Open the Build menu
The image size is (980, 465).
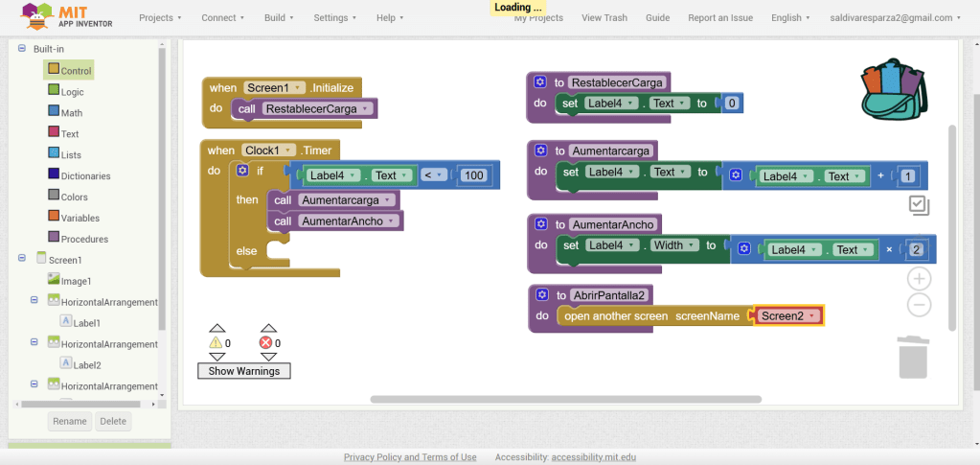pos(281,17)
